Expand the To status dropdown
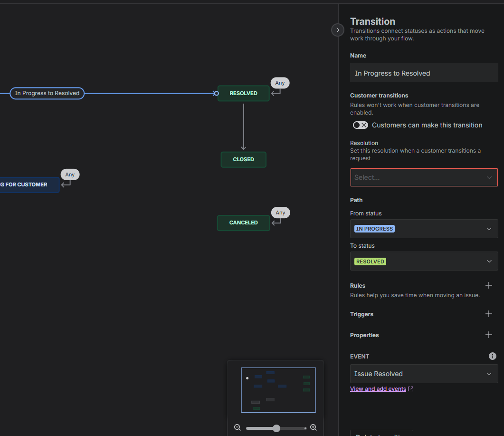This screenshot has width=504, height=436. coord(424,262)
